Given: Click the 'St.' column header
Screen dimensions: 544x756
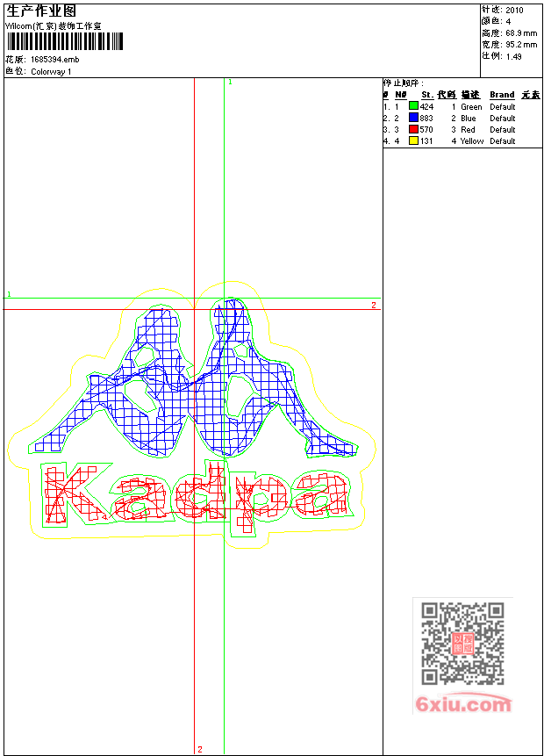Looking at the screenshot, I should (427, 95).
